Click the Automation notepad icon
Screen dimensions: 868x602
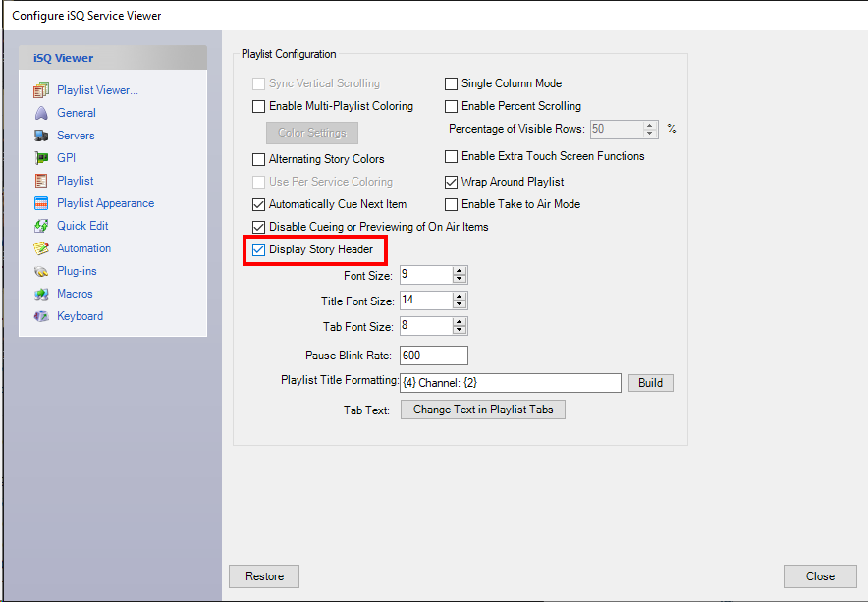(x=41, y=248)
